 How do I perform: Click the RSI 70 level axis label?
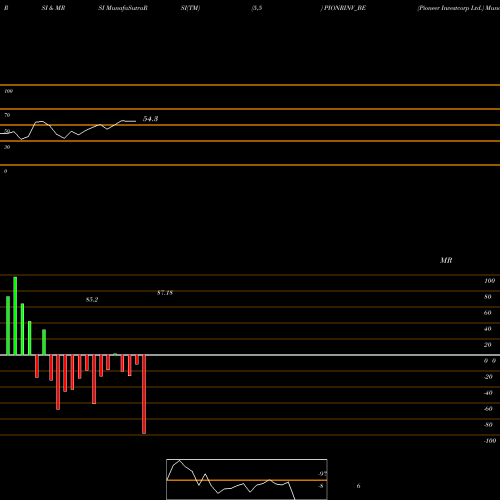(x=7, y=115)
